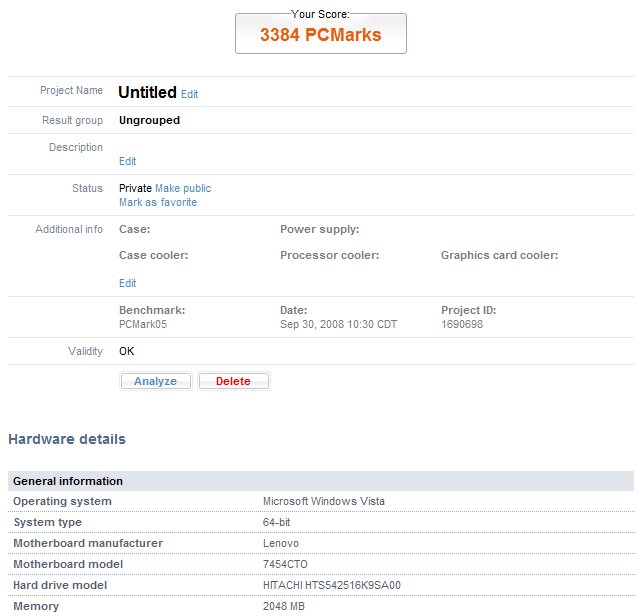The width and height of the screenshot is (637, 616).
Task: Select Microsoft Windows Vista value
Action: pyautogui.click(x=324, y=501)
